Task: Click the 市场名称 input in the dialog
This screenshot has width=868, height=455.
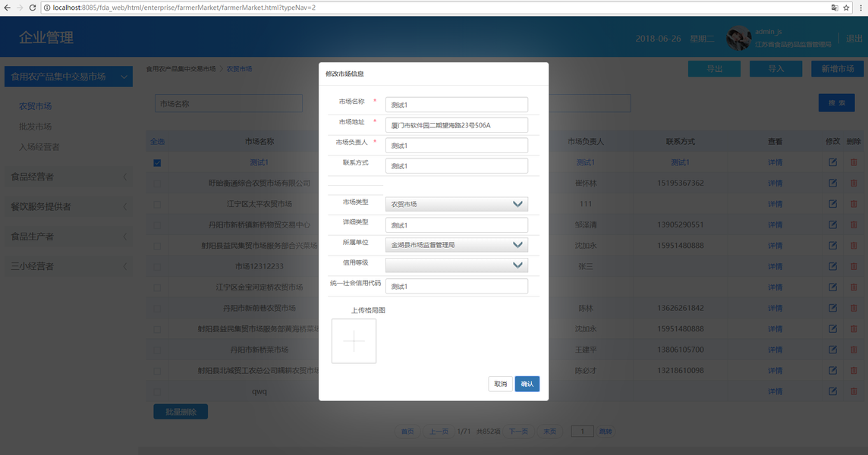Action: (x=456, y=105)
